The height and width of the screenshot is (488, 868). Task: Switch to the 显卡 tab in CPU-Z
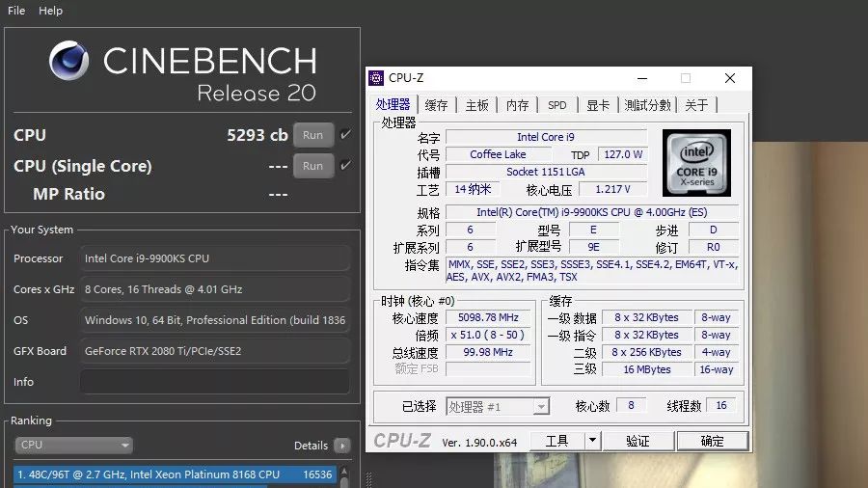[x=598, y=105]
